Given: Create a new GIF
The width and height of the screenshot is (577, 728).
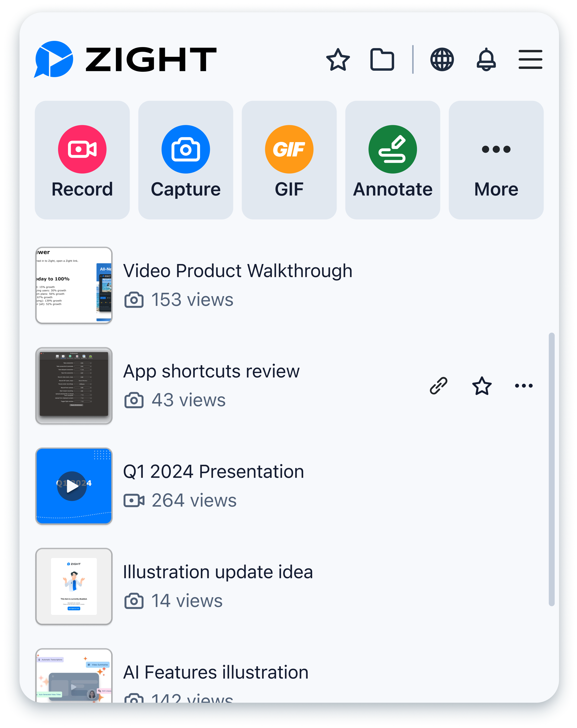Looking at the screenshot, I should (289, 160).
